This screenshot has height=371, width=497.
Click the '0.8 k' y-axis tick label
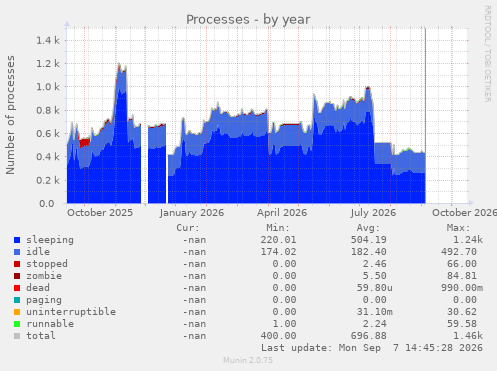48,110
